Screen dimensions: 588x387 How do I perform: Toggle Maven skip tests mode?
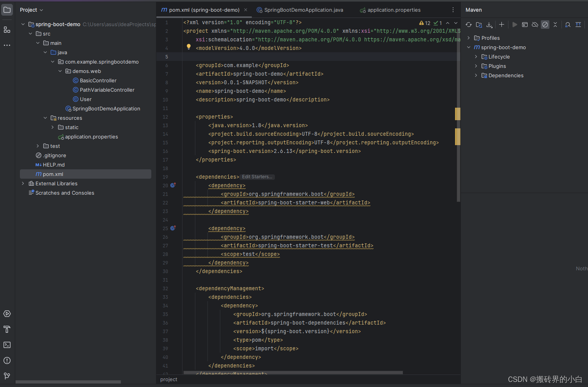[545, 25]
